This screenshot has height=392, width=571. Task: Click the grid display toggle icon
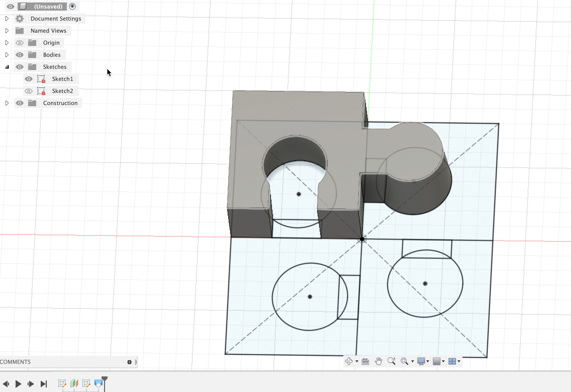click(437, 361)
